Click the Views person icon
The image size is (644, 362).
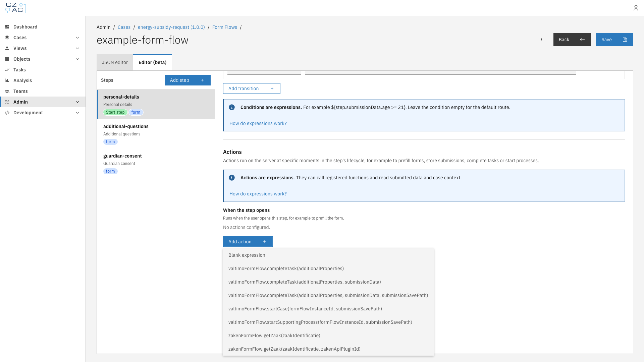click(7, 48)
